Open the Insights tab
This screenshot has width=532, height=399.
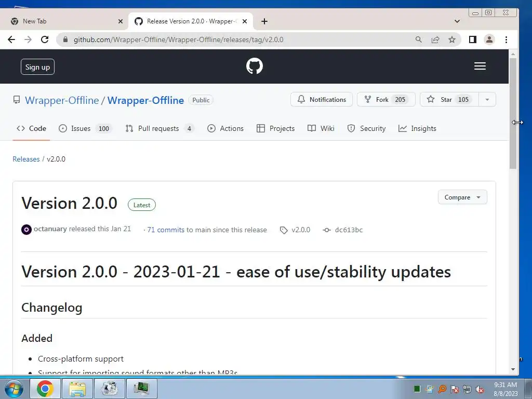pyautogui.click(x=417, y=128)
